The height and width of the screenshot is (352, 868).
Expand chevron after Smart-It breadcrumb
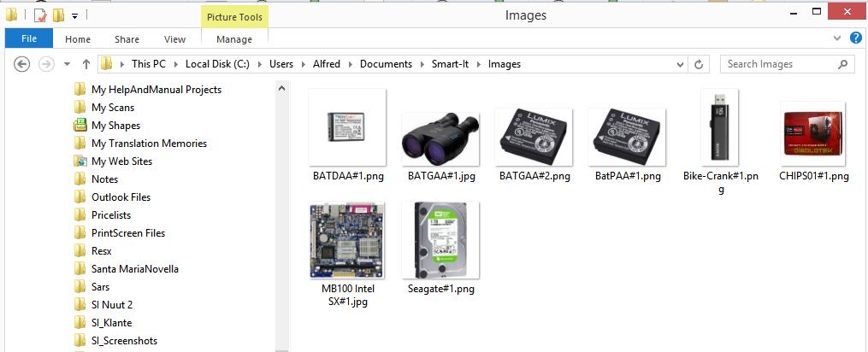pos(479,64)
